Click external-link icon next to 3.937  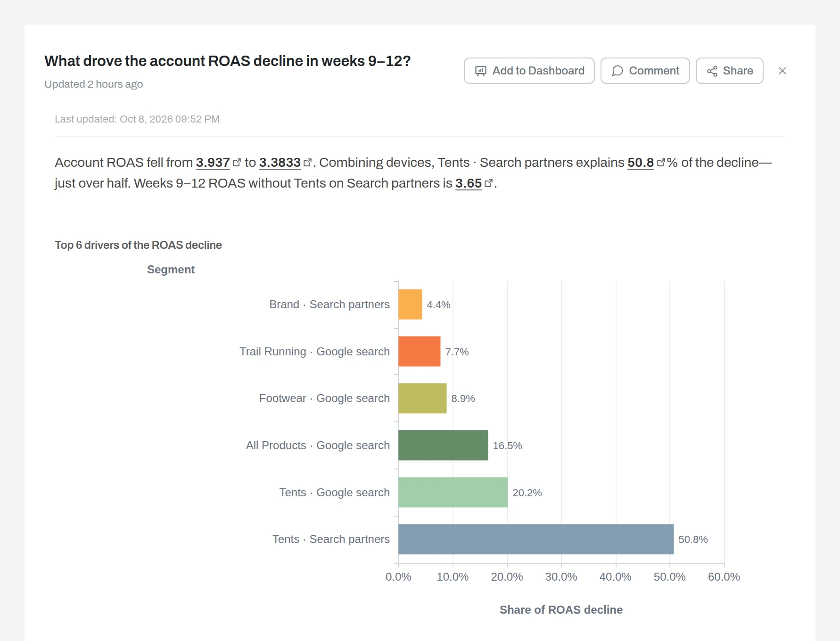click(237, 163)
